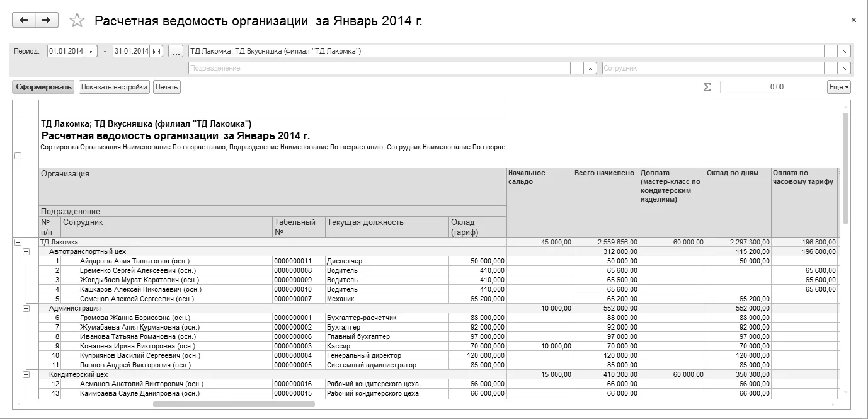Clear the organization field
This screenshot has height=419, width=868.
[845, 51]
